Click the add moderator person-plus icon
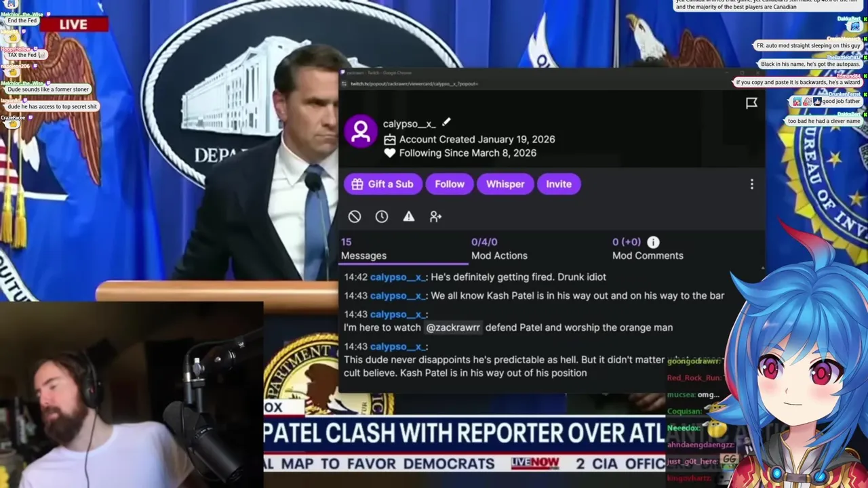This screenshot has height=488, width=868. tap(436, 216)
